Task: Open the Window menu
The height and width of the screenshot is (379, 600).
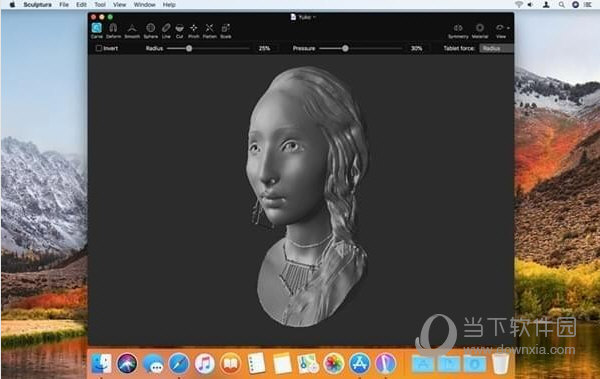Action: [x=144, y=5]
